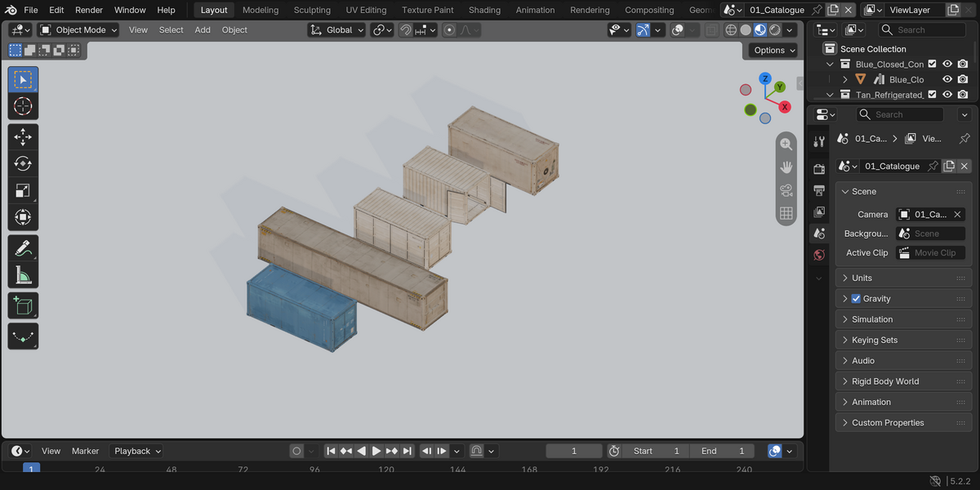Image resolution: width=980 pixels, height=490 pixels.
Task: Create new scene copy next to 01_Catalogue
Action: (x=833, y=10)
